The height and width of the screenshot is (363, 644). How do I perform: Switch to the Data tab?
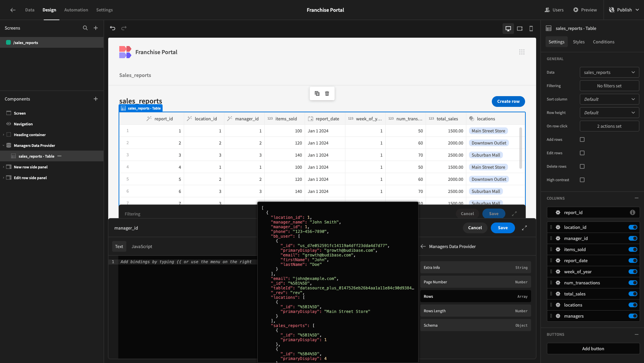[x=30, y=10]
